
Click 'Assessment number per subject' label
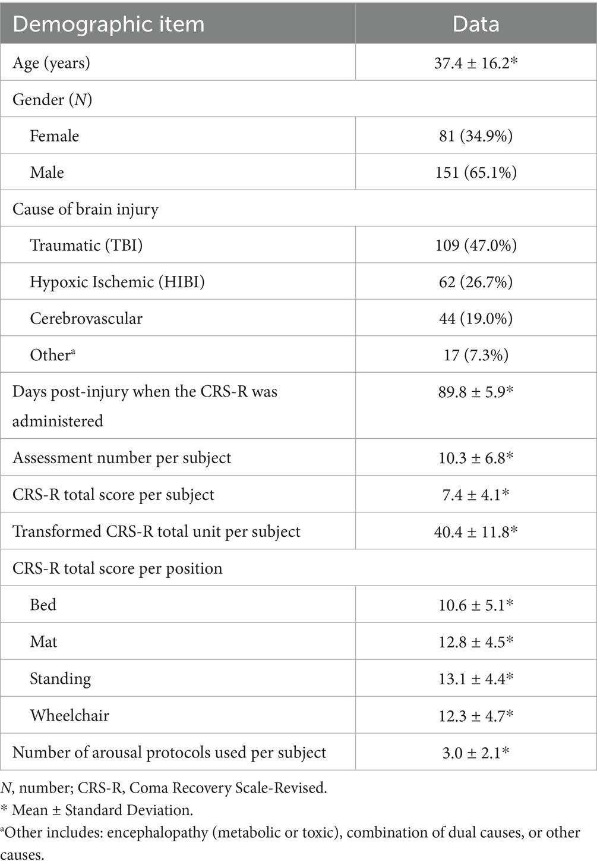coord(122,458)
